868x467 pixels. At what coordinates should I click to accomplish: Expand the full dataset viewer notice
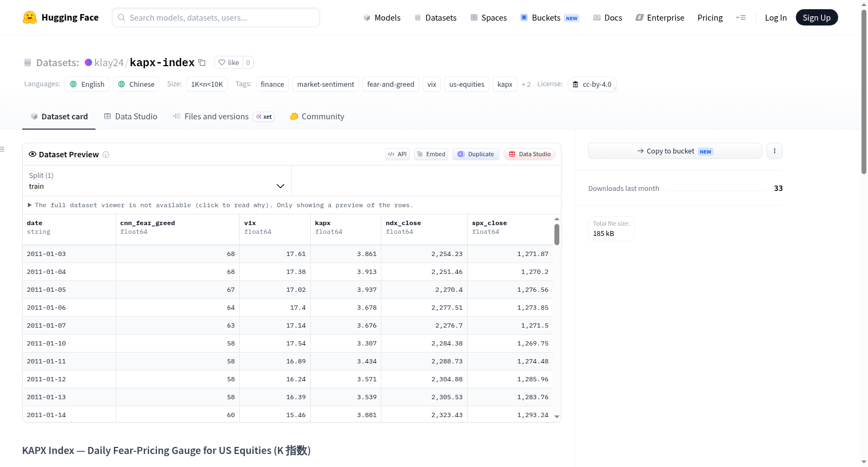pyautogui.click(x=220, y=205)
